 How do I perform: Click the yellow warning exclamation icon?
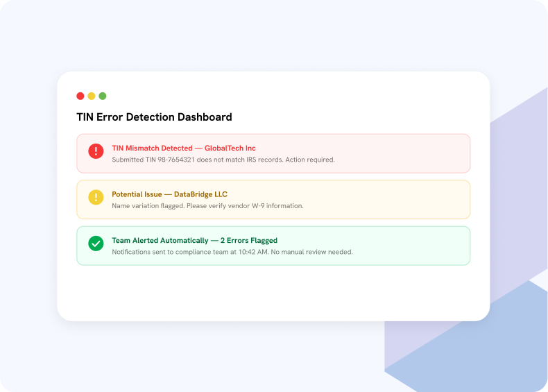(96, 197)
